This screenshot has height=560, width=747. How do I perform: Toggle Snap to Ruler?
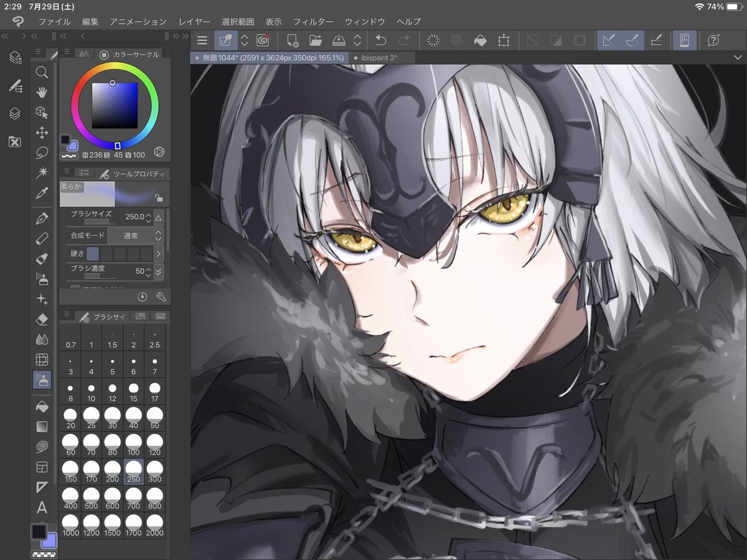[x=609, y=40]
